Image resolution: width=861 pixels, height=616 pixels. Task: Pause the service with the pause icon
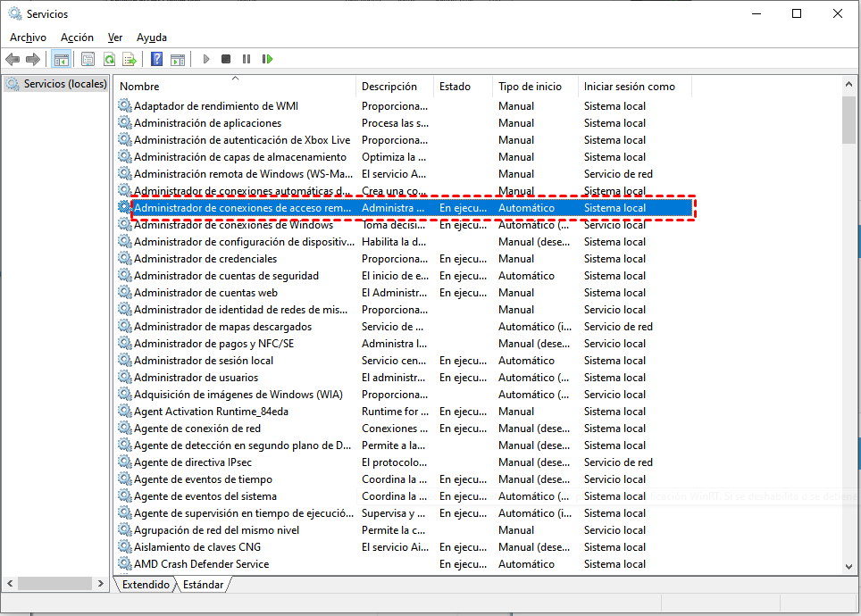246,59
